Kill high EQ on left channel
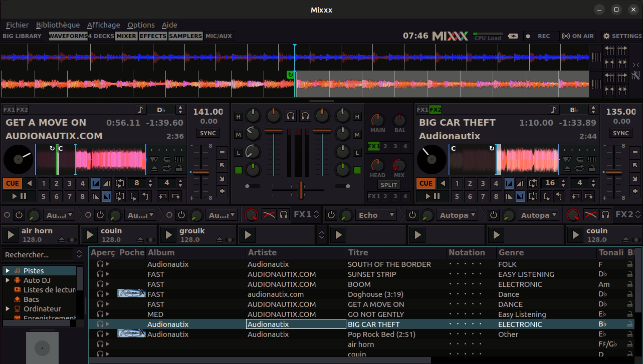The width and height of the screenshot is (643, 364). point(238,116)
